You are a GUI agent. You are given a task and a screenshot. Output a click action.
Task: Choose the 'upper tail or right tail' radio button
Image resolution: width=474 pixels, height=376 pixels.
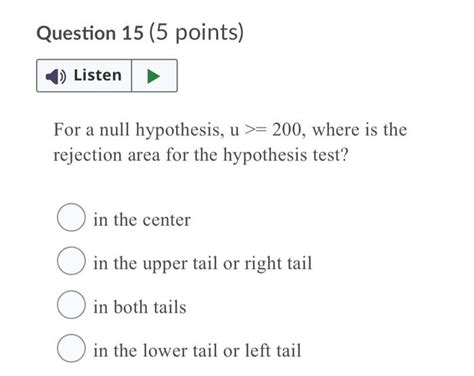(71, 261)
